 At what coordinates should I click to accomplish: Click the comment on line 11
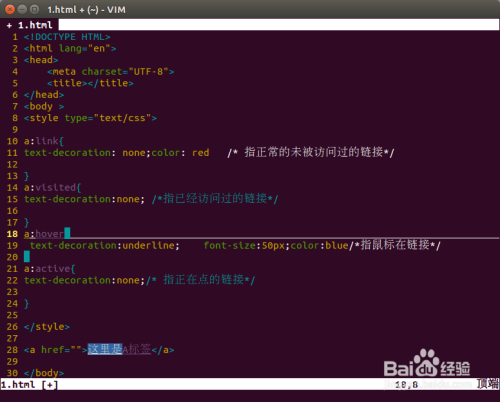(311, 153)
